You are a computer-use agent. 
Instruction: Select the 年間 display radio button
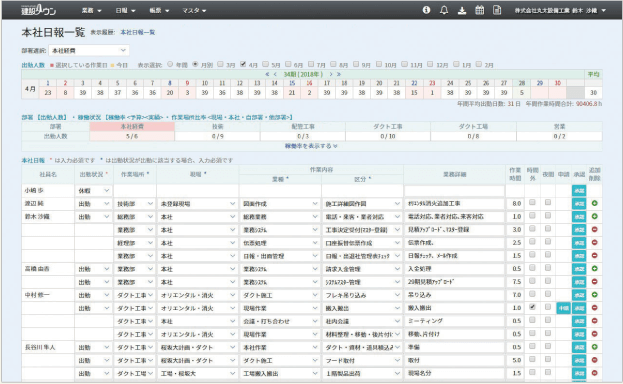pos(170,64)
